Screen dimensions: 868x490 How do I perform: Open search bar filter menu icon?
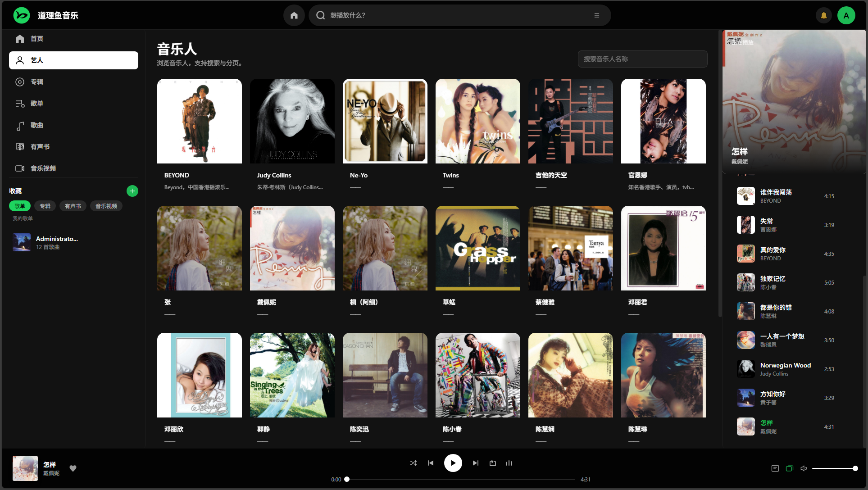(x=596, y=15)
